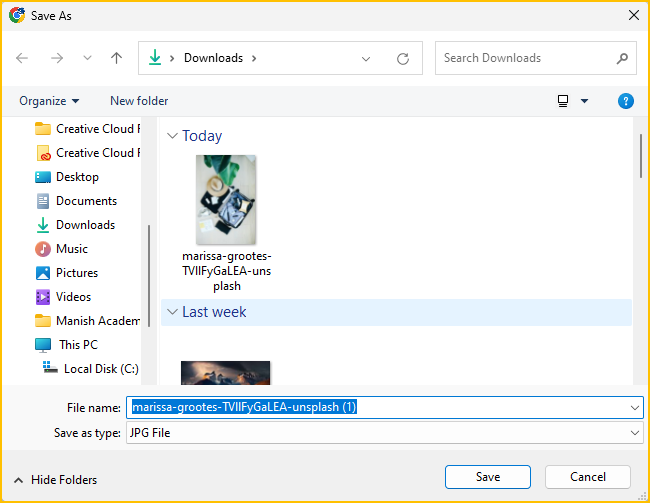Open the Organize menu
Image resolution: width=650 pixels, height=503 pixels.
coord(48,101)
